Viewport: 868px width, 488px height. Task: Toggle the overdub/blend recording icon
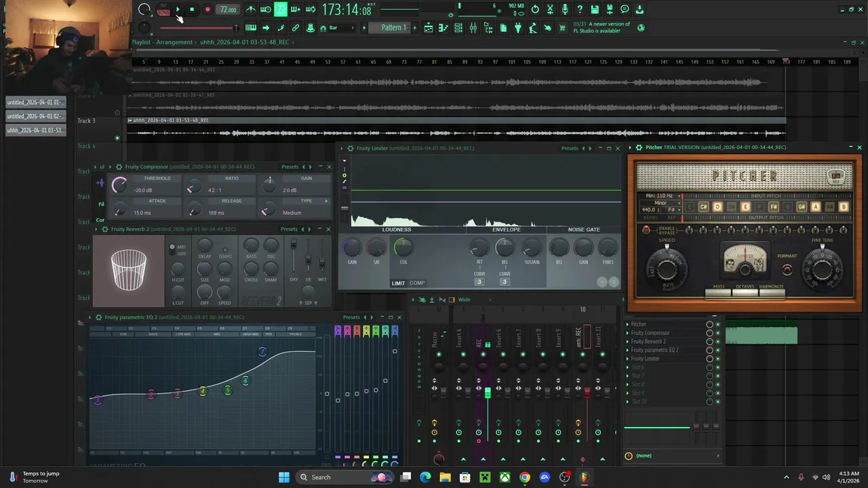point(296,9)
